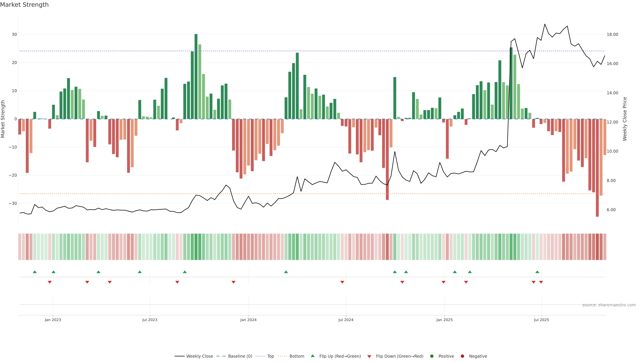The image size is (644, 362).
Task: Click the tallest green bar above 30
Action: coord(196,75)
